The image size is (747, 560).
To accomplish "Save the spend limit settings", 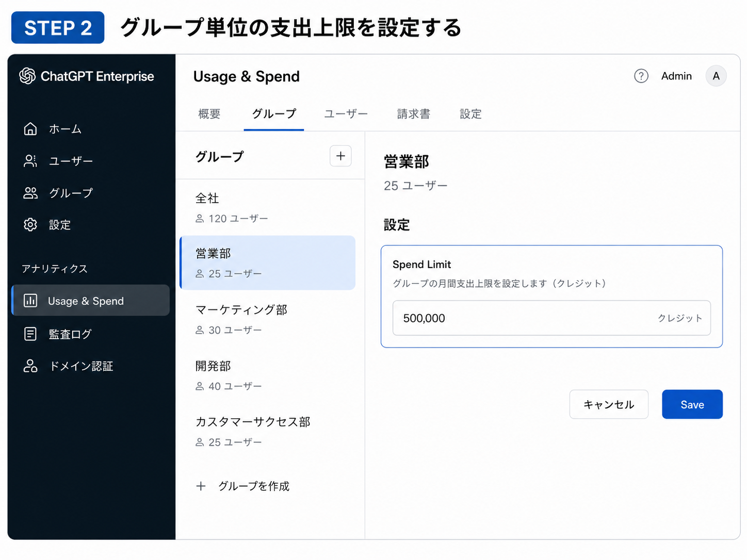I will point(692,404).
